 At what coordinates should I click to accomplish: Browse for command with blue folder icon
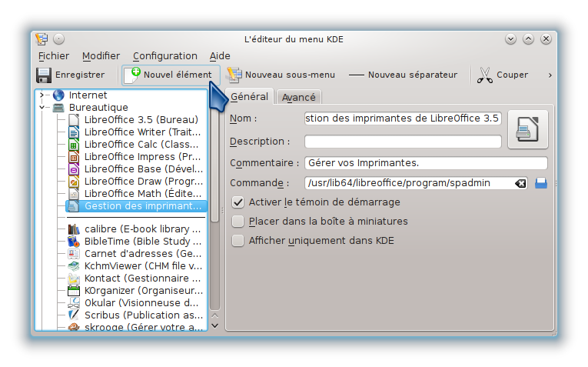pyautogui.click(x=541, y=183)
